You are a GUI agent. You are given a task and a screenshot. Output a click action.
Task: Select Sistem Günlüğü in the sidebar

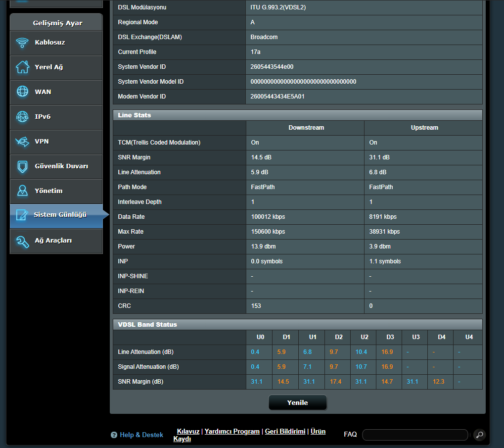(56, 216)
